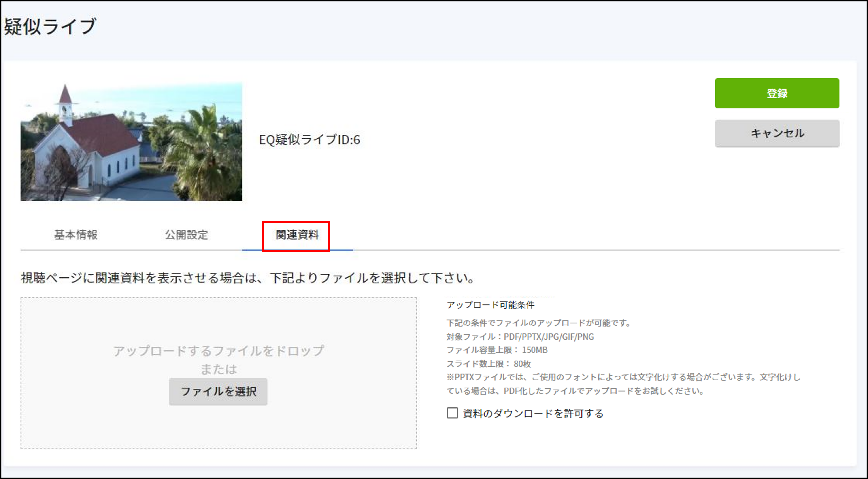This screenshot has height=479, width=868.
Task: Click the ※PPTXファイルでは note text
Action: [x=623, y=384]
